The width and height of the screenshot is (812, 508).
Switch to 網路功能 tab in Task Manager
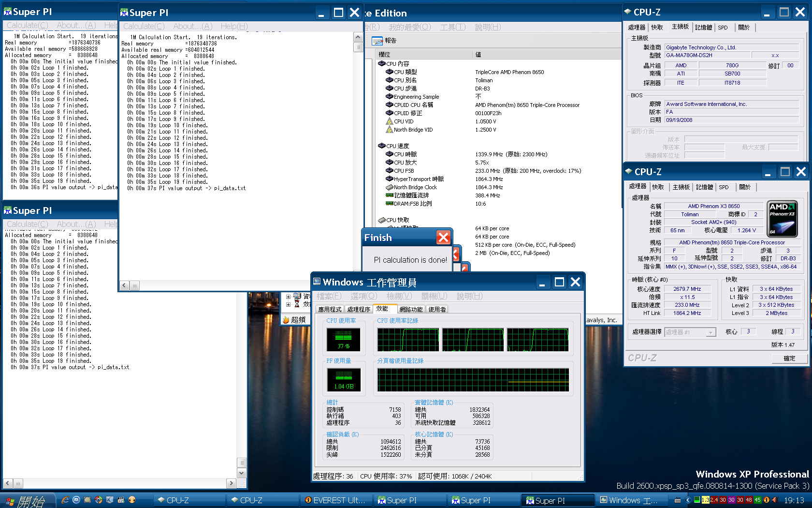pyautogui.click(x=411, y=309)
